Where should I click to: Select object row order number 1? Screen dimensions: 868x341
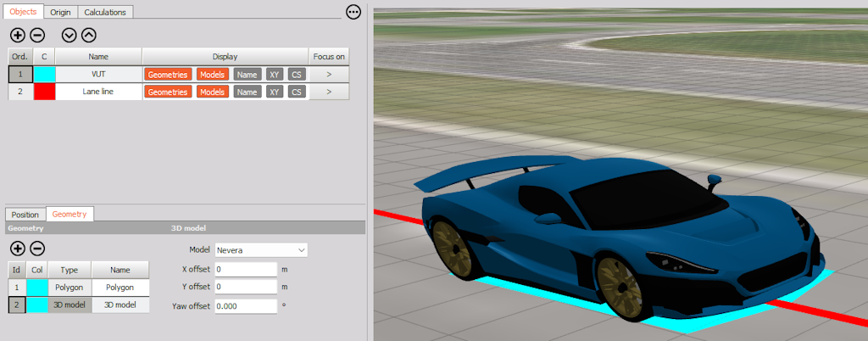(20, 75)
